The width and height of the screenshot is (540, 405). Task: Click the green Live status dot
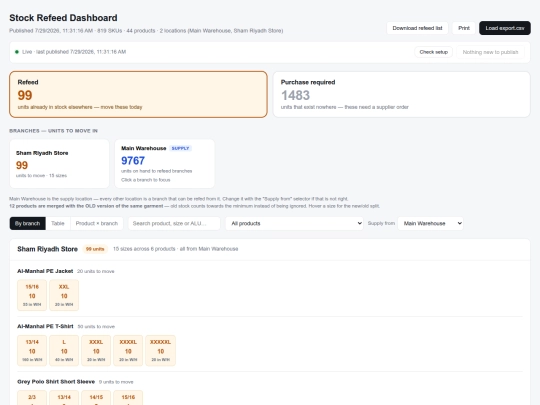pyautogui.click(x=17, y=52)
